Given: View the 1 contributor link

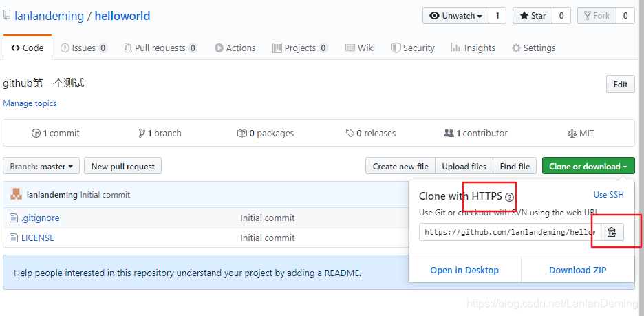Looking at the screenshot, I should [x=475, y=133].
